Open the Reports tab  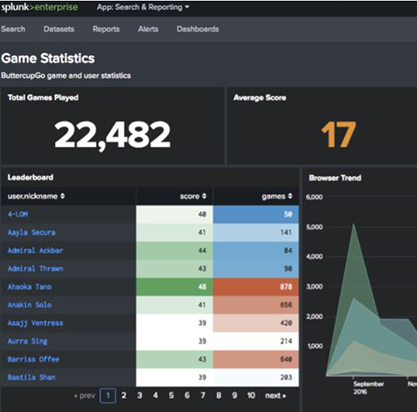106,29
